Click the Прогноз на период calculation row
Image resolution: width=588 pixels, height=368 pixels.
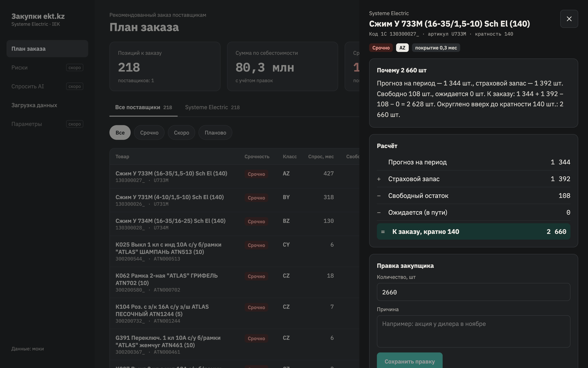coord(473,162)
